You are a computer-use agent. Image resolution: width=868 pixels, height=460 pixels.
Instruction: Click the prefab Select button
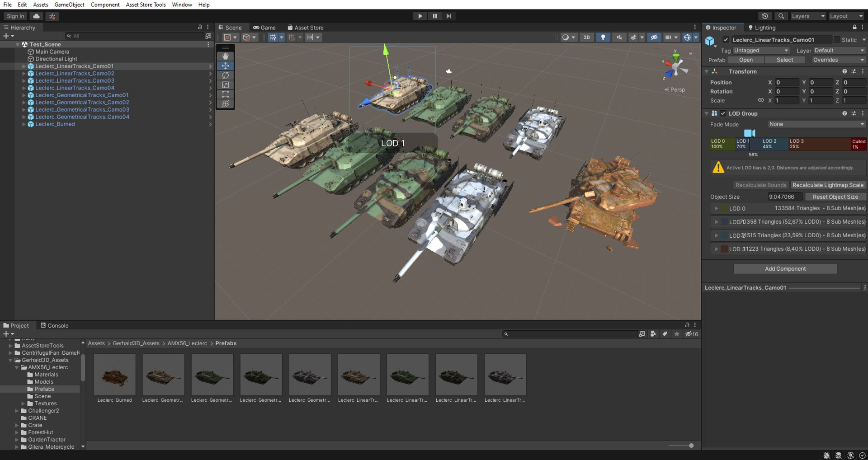[x=785, y=60]
